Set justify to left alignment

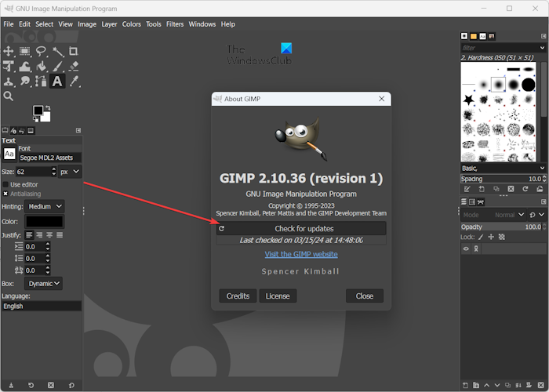click(30, 235)
